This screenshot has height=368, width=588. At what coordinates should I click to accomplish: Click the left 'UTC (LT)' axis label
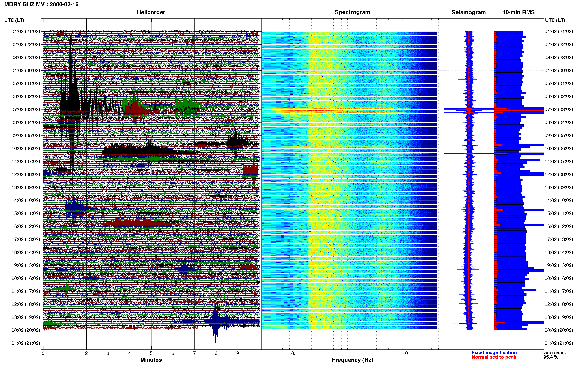tap(14, 20)
